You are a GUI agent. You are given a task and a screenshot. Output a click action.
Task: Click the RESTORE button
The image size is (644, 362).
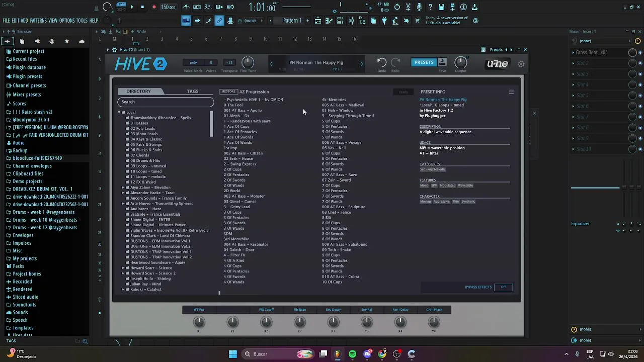tap(229, 92)
